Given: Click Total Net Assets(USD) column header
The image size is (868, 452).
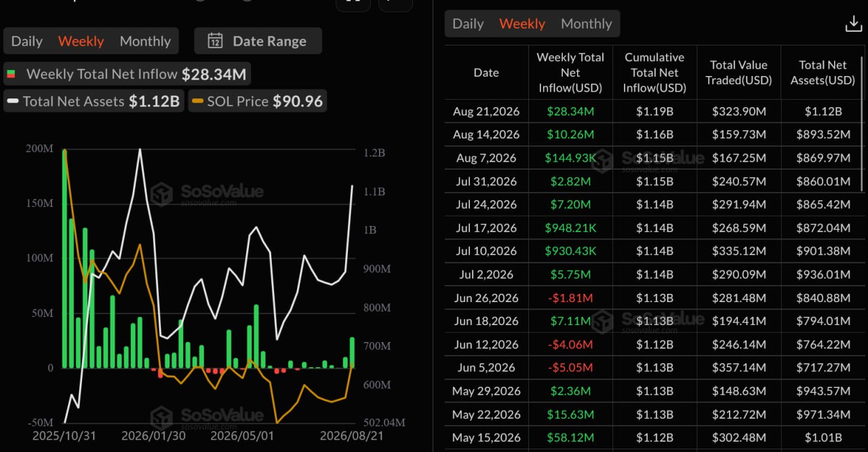Looking at the screenshot, I should click(x=823, y=73).
